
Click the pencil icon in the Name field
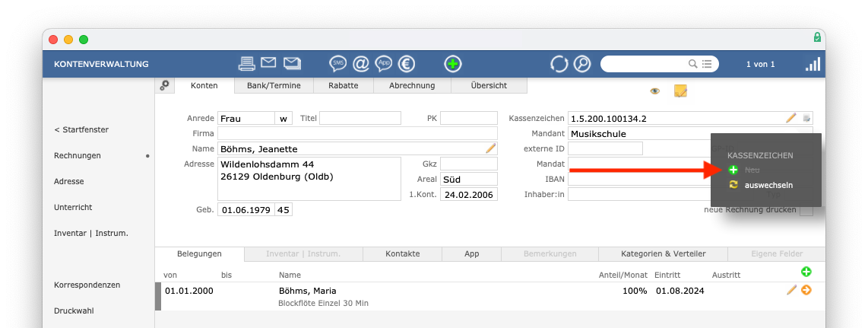click(491, 148)
